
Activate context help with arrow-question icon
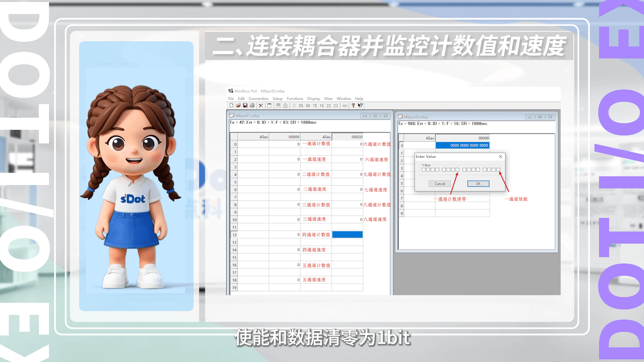pyautogui.click(x=360, y=106)
